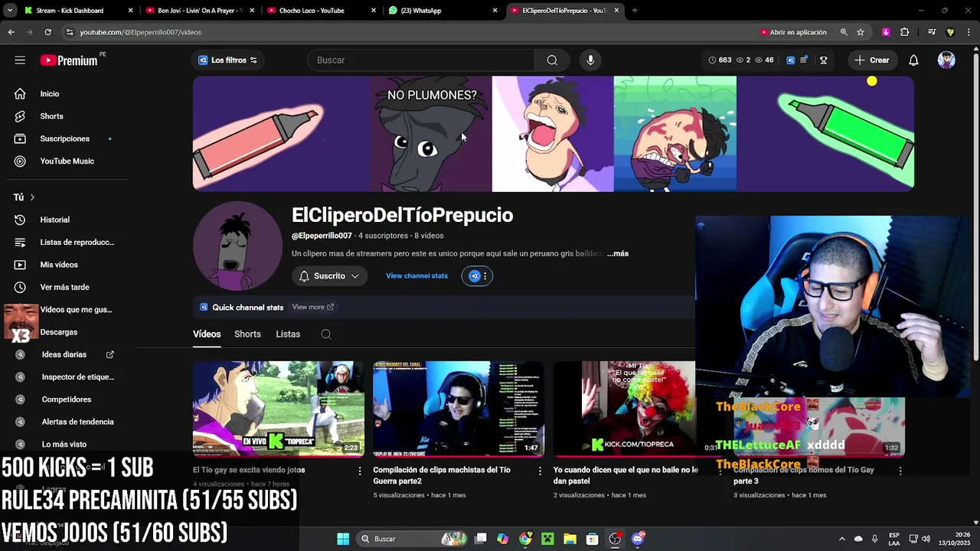Screen dimensions: 980x551
Task: Switch to the Shorts channel tab
Action: coord(247,334)
